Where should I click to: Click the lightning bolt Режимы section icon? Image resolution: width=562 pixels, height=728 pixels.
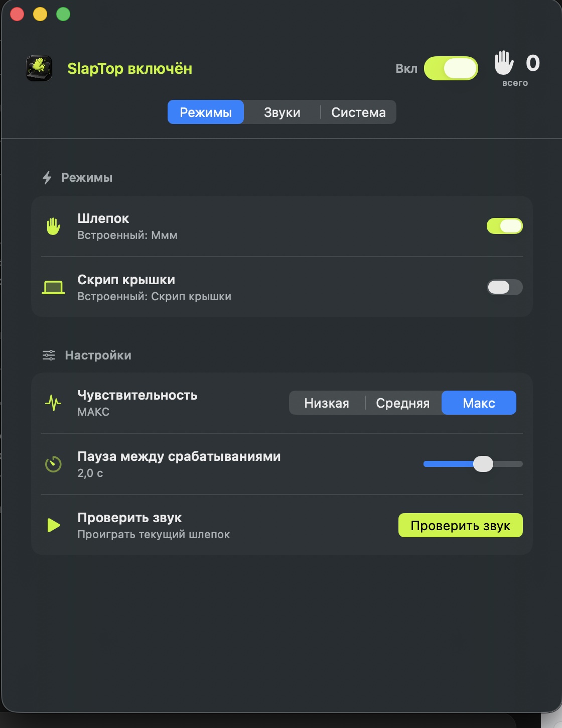pyautogui.click(x=47, y=178)
